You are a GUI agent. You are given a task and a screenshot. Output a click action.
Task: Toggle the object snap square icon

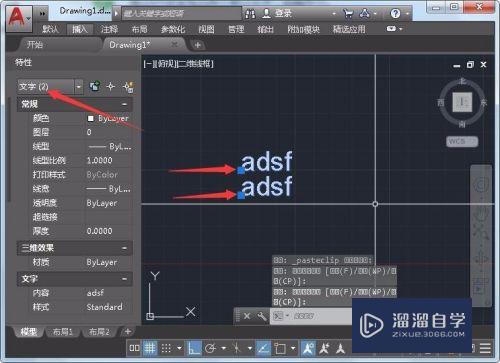(280, 349)
